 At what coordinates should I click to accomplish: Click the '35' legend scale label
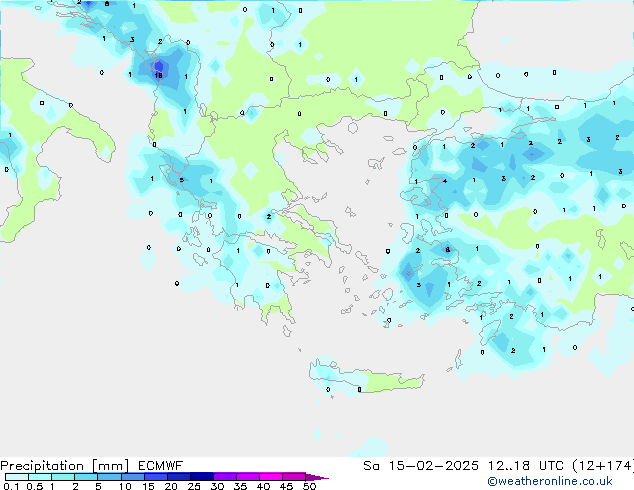click(x=240, y=486)
